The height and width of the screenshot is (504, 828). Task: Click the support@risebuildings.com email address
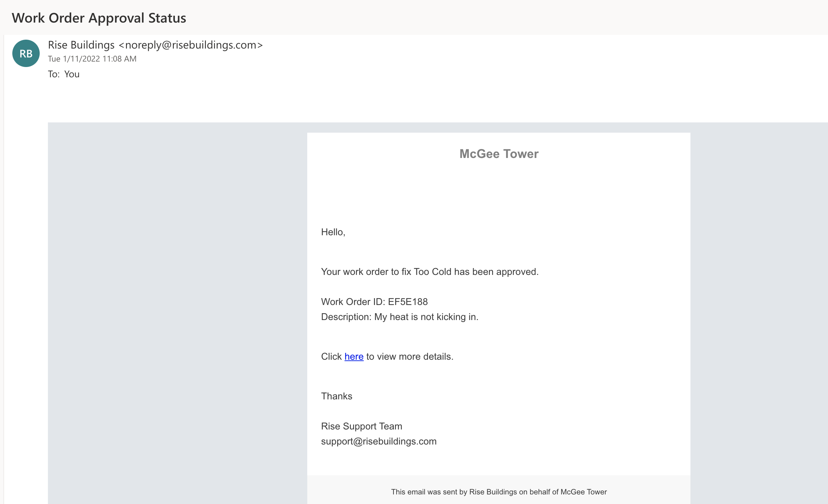378,441
